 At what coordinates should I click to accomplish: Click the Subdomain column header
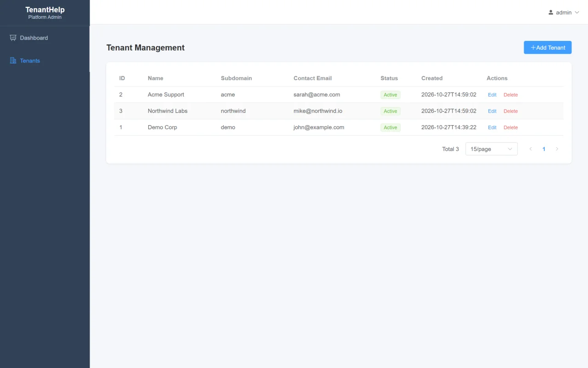236,78
